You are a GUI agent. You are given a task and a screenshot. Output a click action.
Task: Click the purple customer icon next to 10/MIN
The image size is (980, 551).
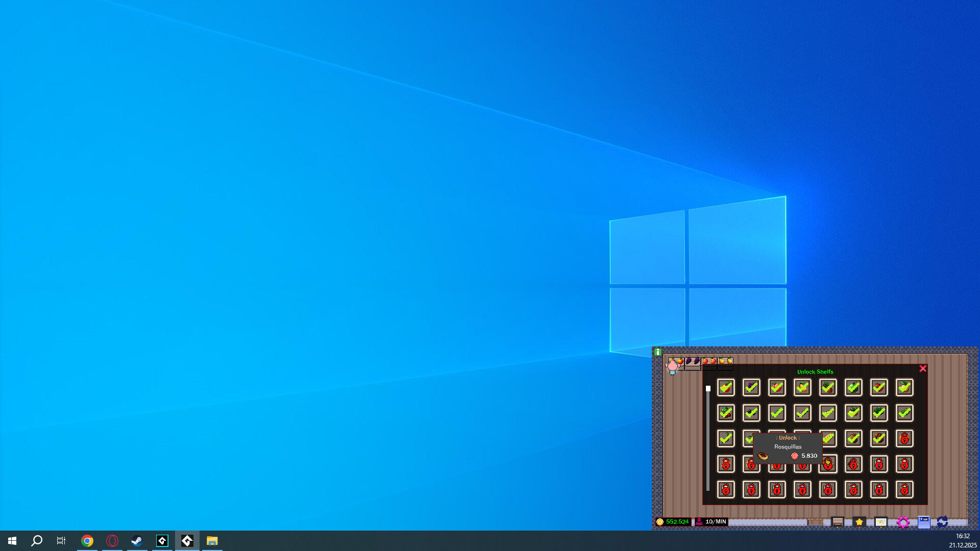click(700, 521)
